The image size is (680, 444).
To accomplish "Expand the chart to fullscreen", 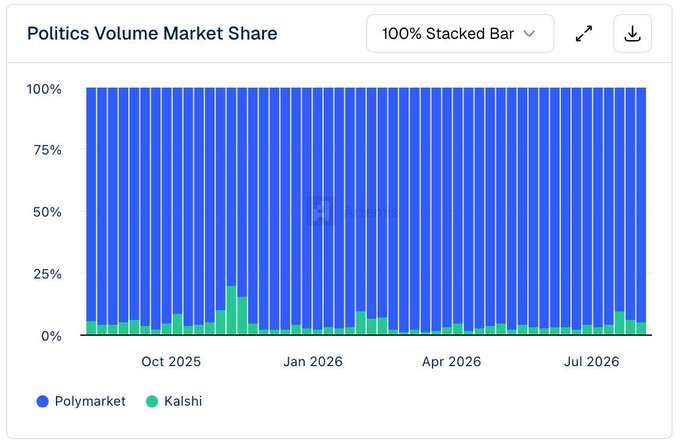I will (584, 33).
